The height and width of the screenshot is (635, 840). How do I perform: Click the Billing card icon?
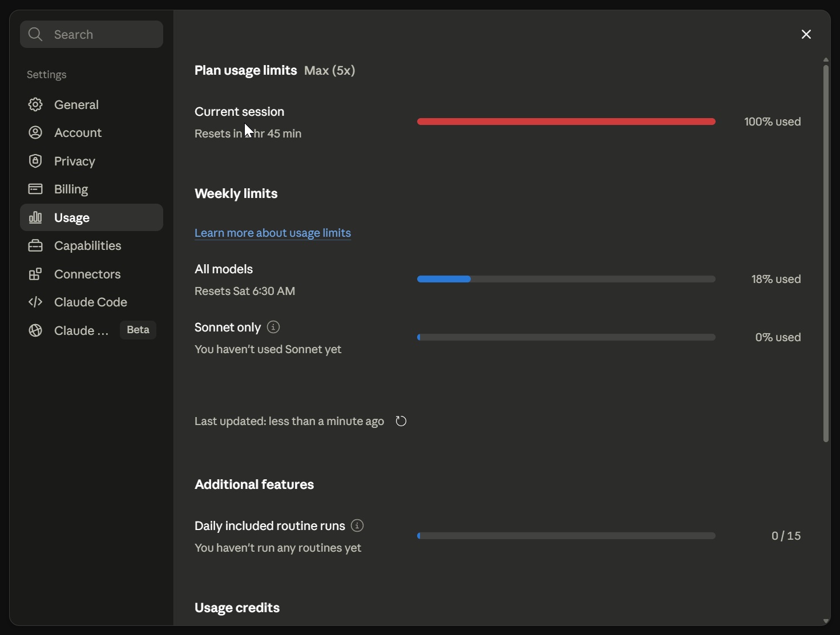[35, 189]
